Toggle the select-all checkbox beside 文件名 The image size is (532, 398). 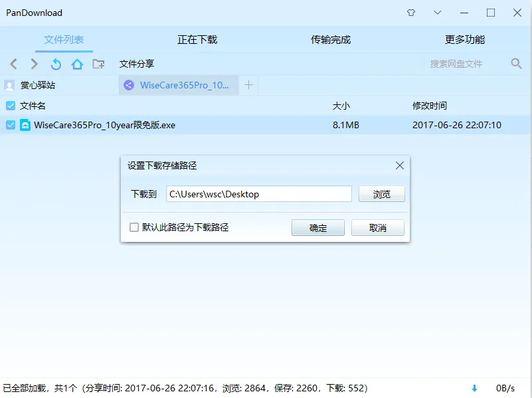pos(11,106)
